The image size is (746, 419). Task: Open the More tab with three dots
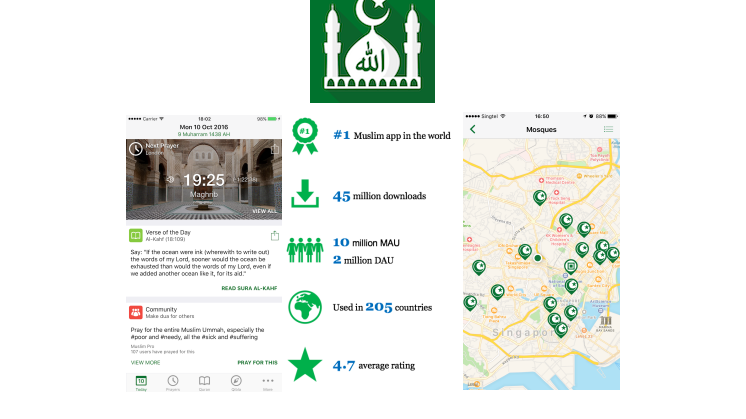(268, 383)
